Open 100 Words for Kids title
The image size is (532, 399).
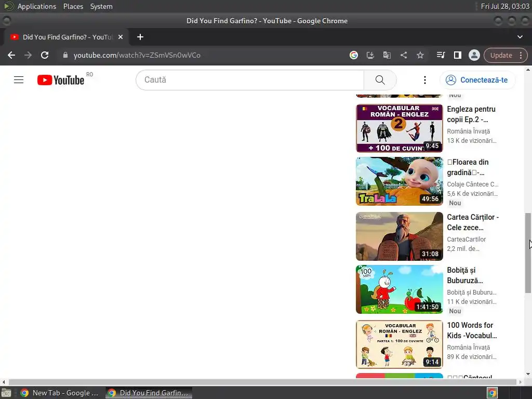click(x=472, y=330)
